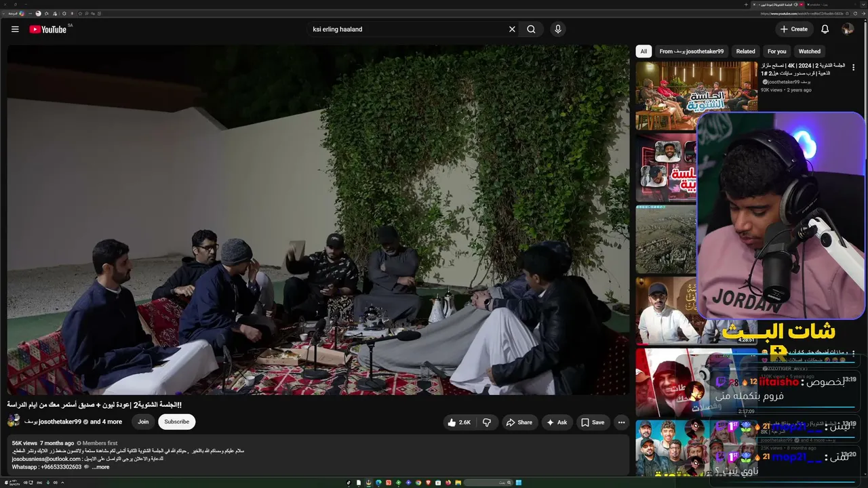Show hidden system tray icons chevron
The image size is (868, 488).
pos(62,483)
